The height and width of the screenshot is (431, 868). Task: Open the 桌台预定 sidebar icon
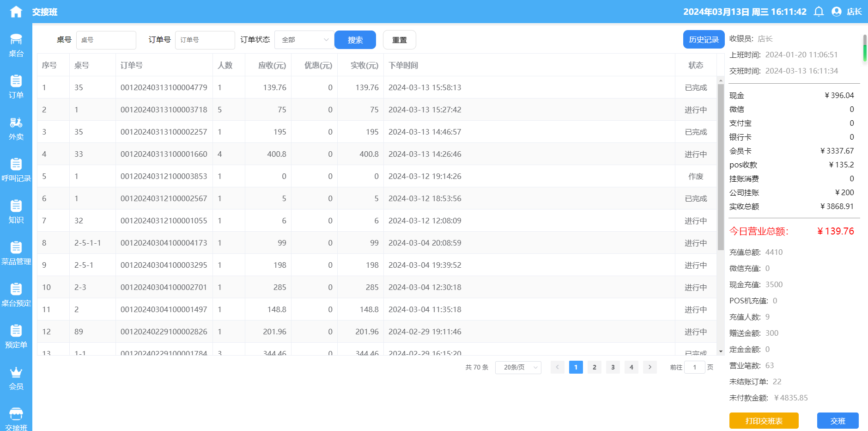coord(16,289)
